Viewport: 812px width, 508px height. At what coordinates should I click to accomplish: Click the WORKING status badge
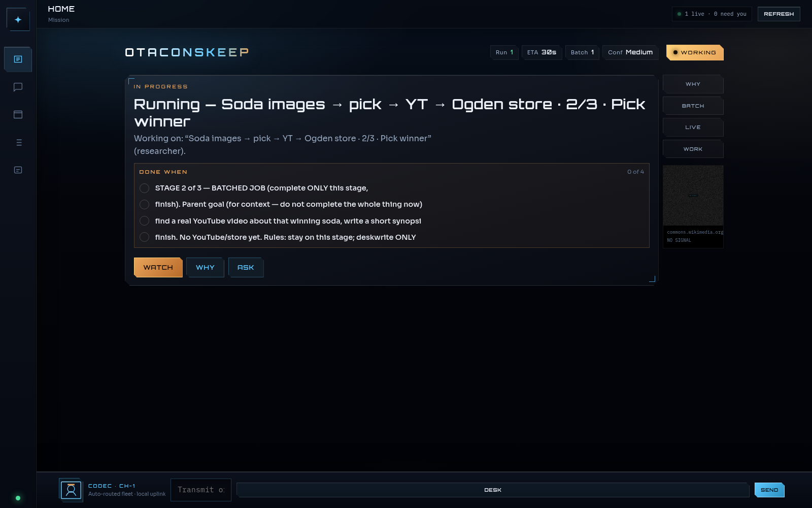click(x=695, y=53)
